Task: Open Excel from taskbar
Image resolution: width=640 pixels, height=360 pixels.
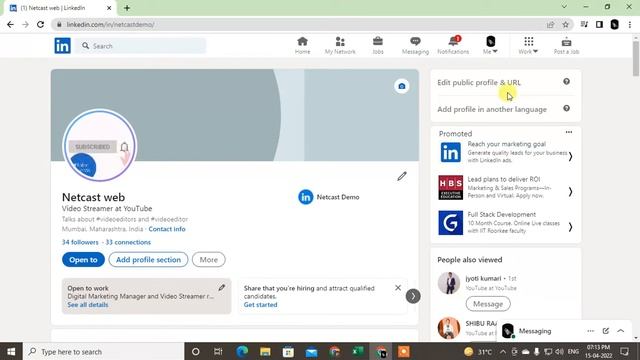Action: pos(358,351)
